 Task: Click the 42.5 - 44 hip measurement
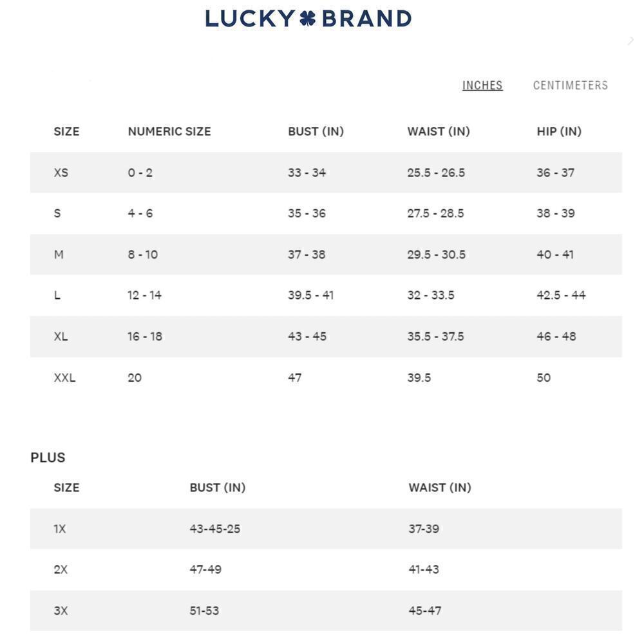pyautogui.click(x=561, y=295)
